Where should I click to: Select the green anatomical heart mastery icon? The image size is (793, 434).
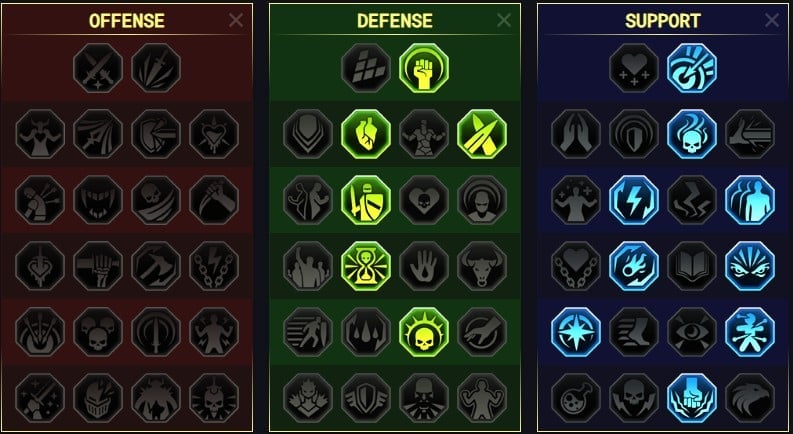[x=366, y=134]
